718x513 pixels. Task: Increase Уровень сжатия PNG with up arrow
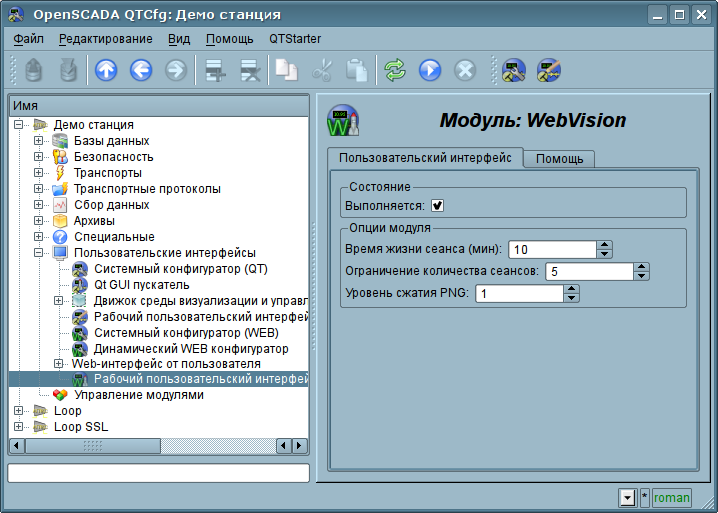(571, 289)
